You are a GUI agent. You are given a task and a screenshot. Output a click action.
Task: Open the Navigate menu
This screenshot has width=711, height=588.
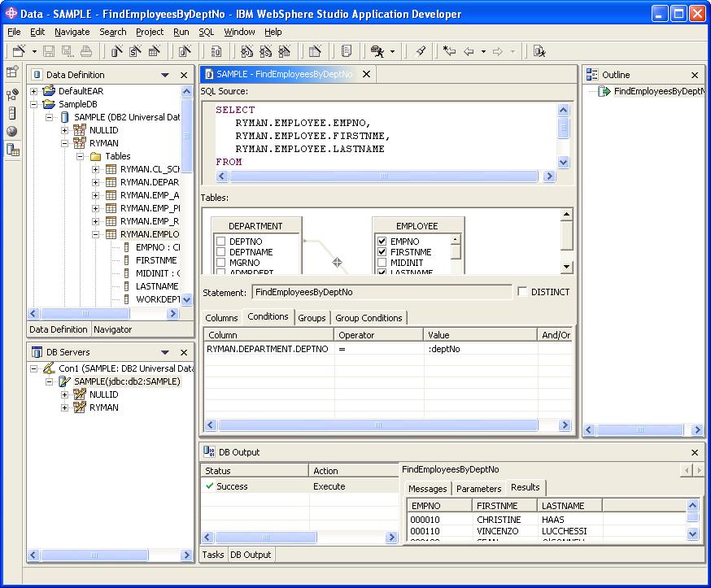(72, 32)
